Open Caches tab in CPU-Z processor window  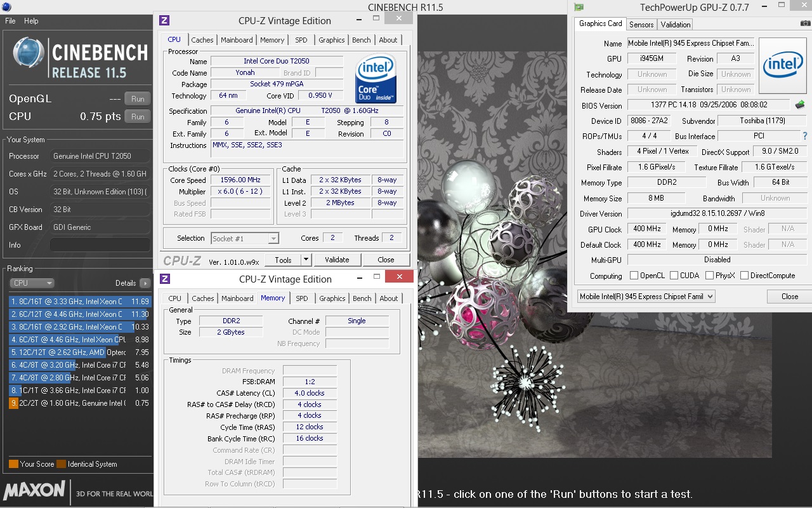(202, 40)
